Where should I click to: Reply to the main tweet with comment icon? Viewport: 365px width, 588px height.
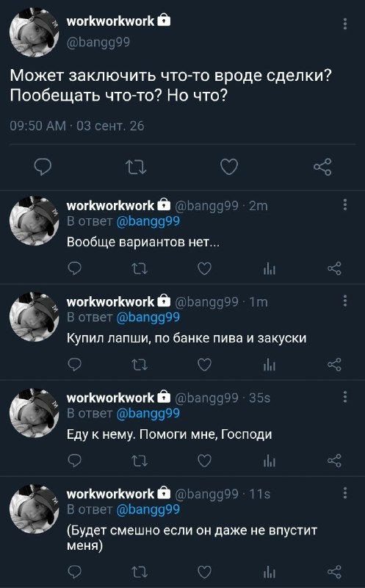[x=43, y=167]
